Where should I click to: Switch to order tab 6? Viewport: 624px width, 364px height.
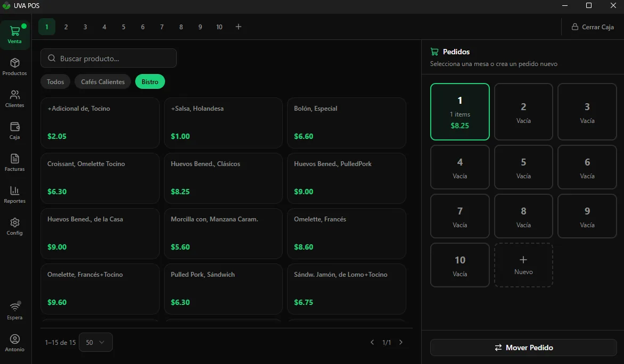coord(143,27)
